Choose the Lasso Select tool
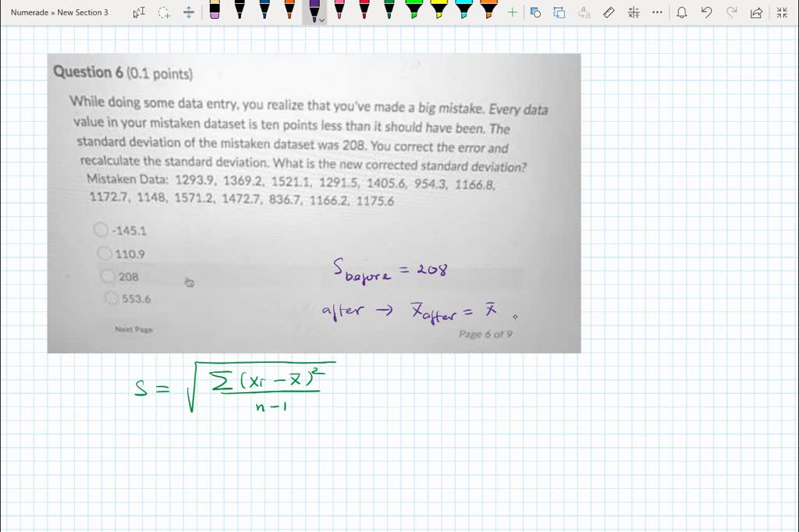This screenshot has width=799, height=532. pyautogui.click(x=164, y=12)
